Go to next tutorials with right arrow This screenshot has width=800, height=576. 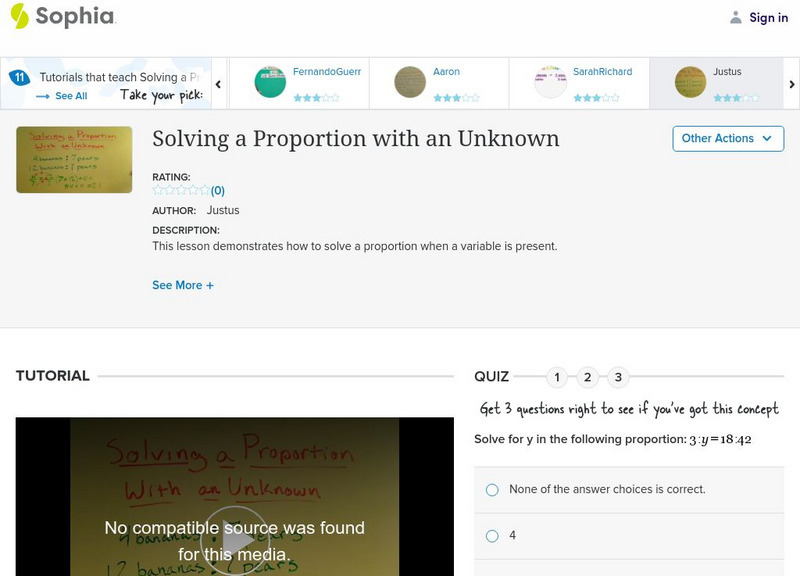pyautogui.click(x=791, y=84)
